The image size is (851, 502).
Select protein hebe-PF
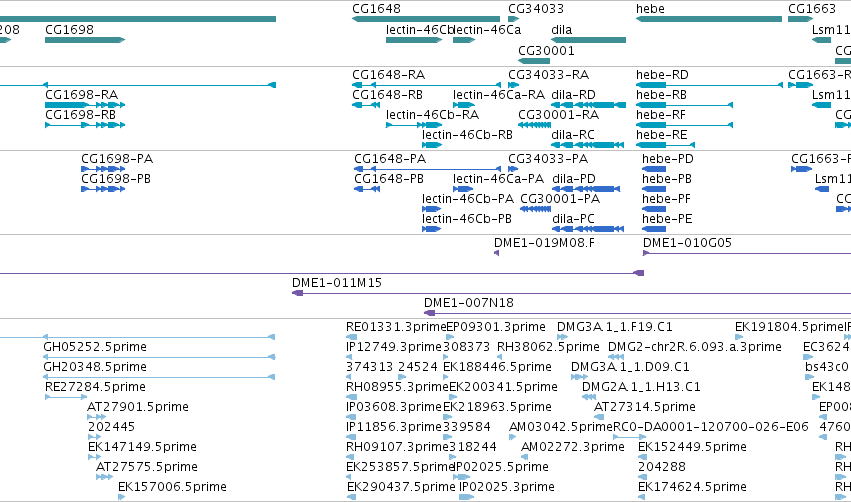(653, 209)
